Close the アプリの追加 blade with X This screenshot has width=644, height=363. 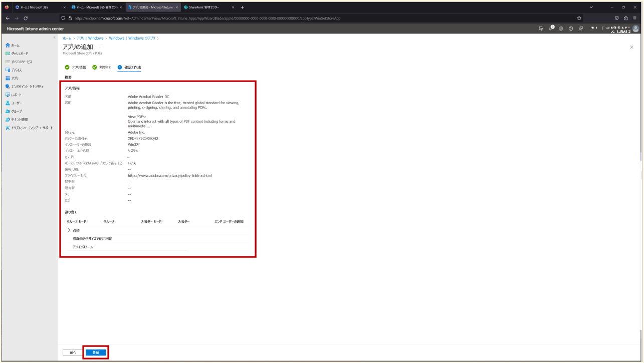(x=631, y=47)
